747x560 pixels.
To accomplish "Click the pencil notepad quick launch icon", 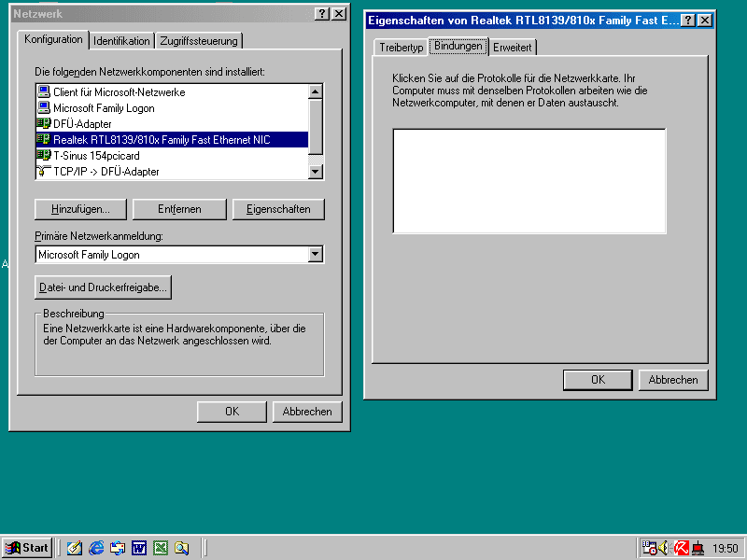I will pyautogui.click(x=75, y=548).
